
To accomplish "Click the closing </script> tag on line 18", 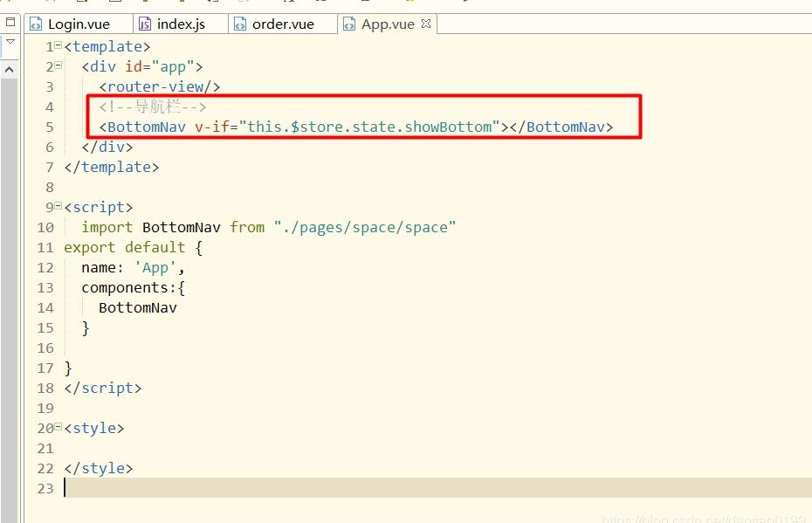I will (102, 389).
